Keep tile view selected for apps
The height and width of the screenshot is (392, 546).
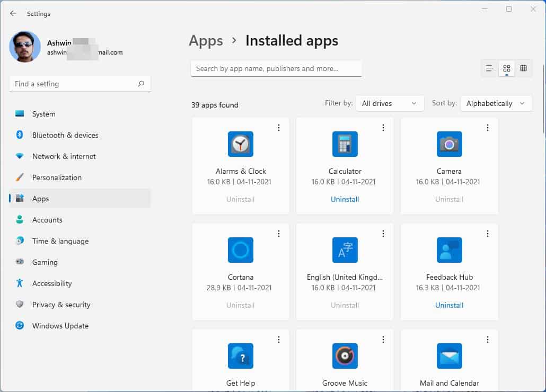[506, 68]
